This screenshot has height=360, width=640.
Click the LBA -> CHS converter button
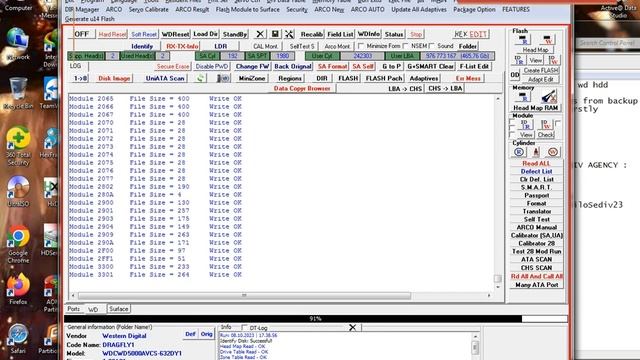pos(404,88)
